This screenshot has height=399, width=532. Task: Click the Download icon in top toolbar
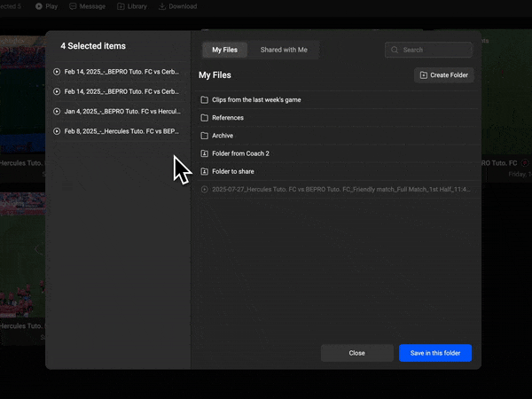(x=163, y=6)
